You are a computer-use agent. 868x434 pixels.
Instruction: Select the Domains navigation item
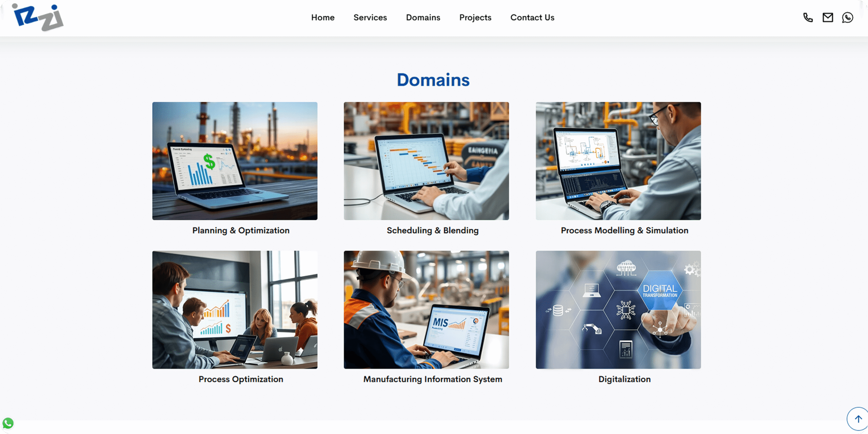tap(423, 18)
